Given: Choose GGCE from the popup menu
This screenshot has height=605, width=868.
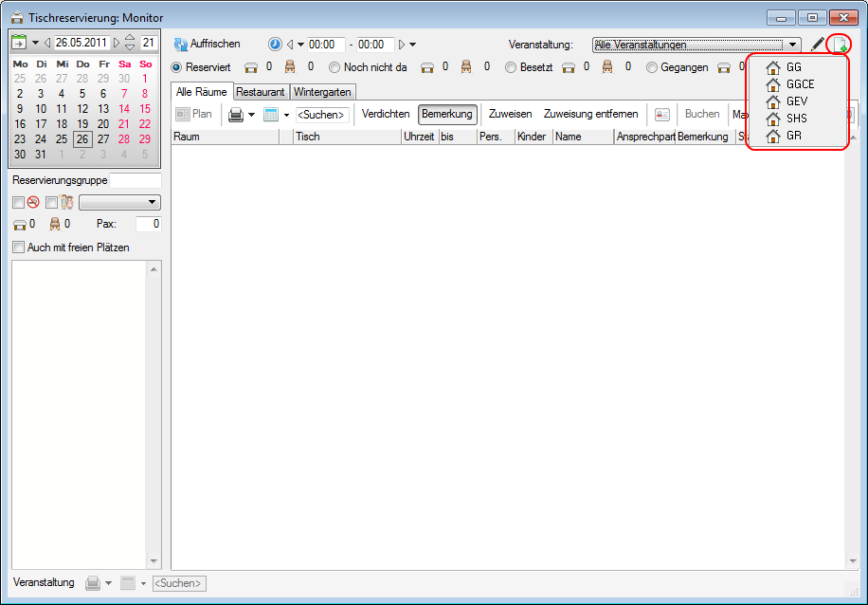Looking at the screenshot, I should click(799, 84).
